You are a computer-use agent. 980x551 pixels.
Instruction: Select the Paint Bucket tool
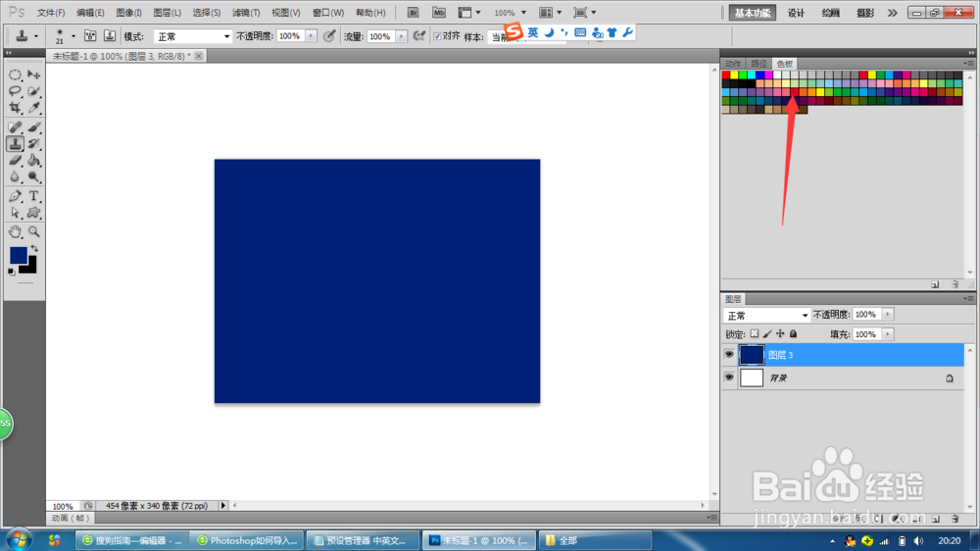(33, 161)
